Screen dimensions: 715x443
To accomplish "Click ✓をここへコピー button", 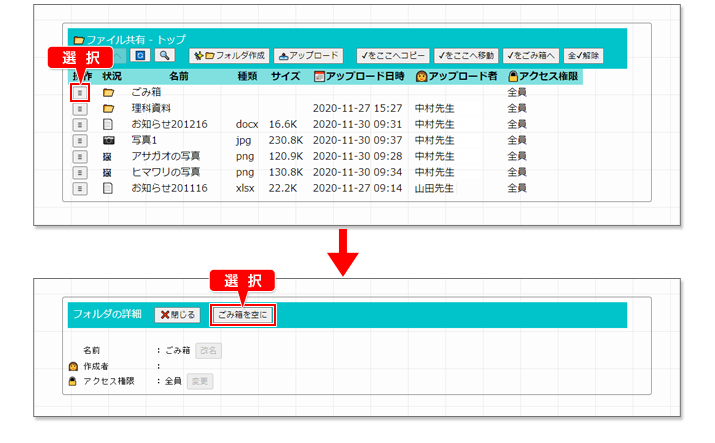I will pos(393,56).
